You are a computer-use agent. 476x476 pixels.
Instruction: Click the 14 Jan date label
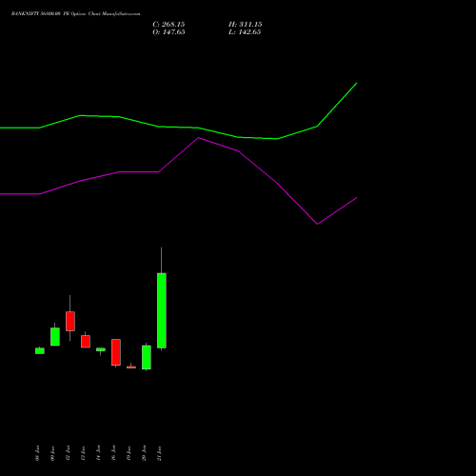98,453
